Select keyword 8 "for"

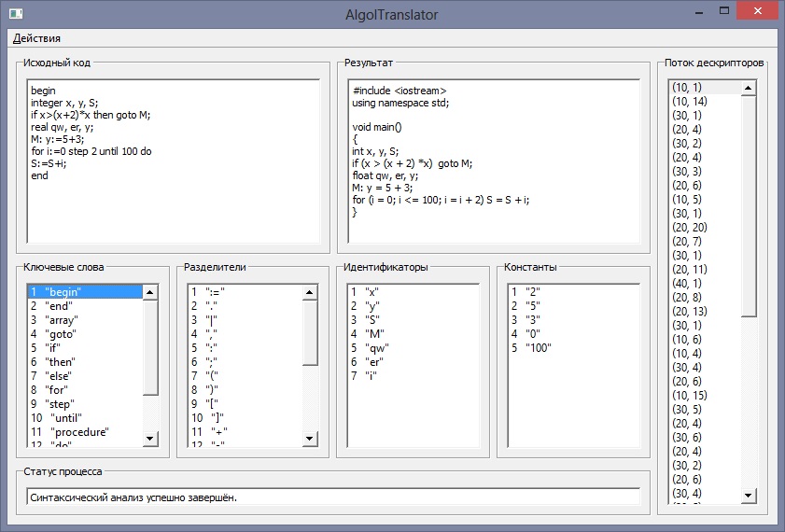click(x=85, y=390)
